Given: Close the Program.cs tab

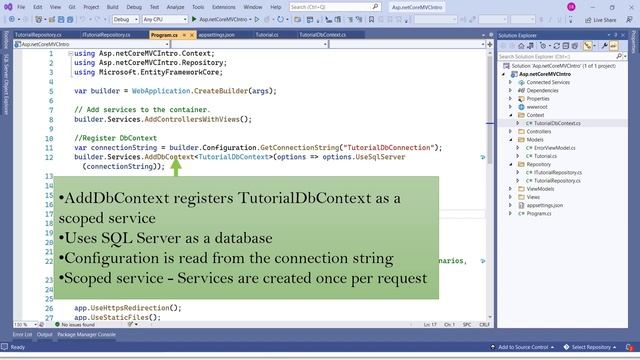Looking at the screenshot, I should click(x=192, y=35).
